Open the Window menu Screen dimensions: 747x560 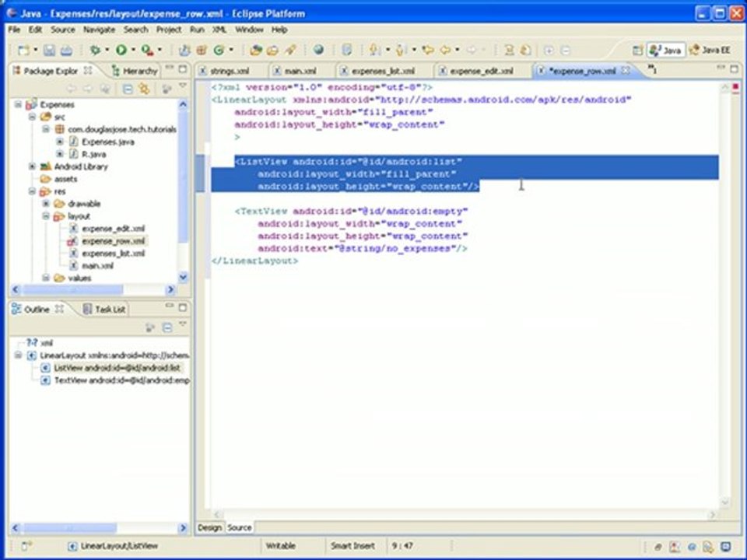(x=249, y=30)
